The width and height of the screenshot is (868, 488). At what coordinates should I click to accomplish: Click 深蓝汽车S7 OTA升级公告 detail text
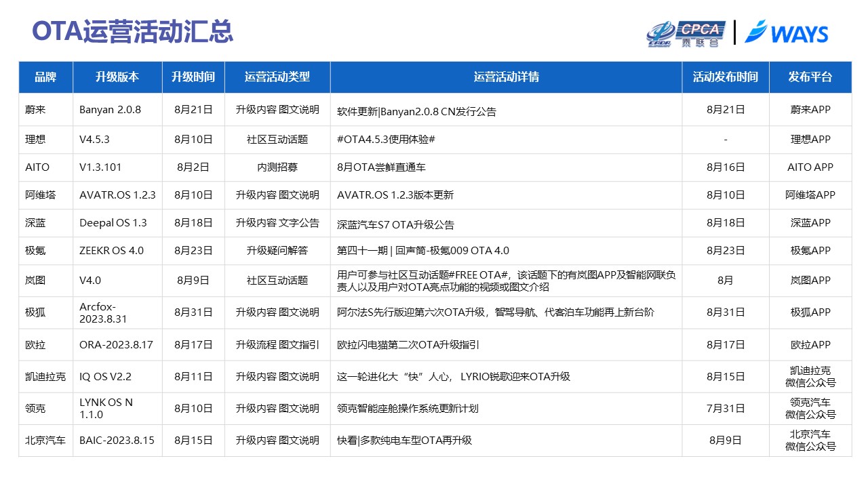tap(395, 225)
